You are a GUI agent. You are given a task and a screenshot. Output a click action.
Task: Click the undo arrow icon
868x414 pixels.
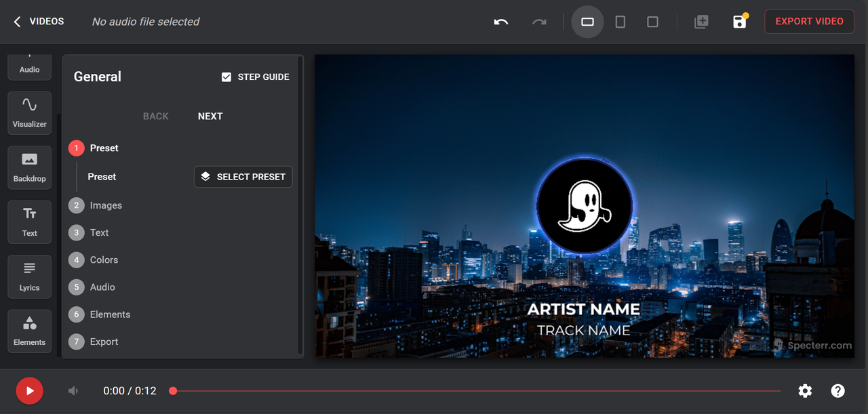click(x=501, y=22)
